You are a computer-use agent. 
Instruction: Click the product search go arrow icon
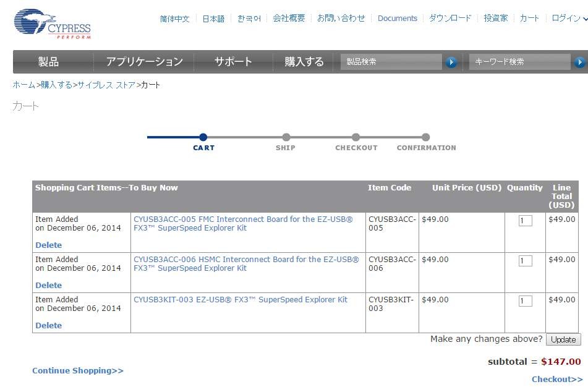[x=451, y=62]
